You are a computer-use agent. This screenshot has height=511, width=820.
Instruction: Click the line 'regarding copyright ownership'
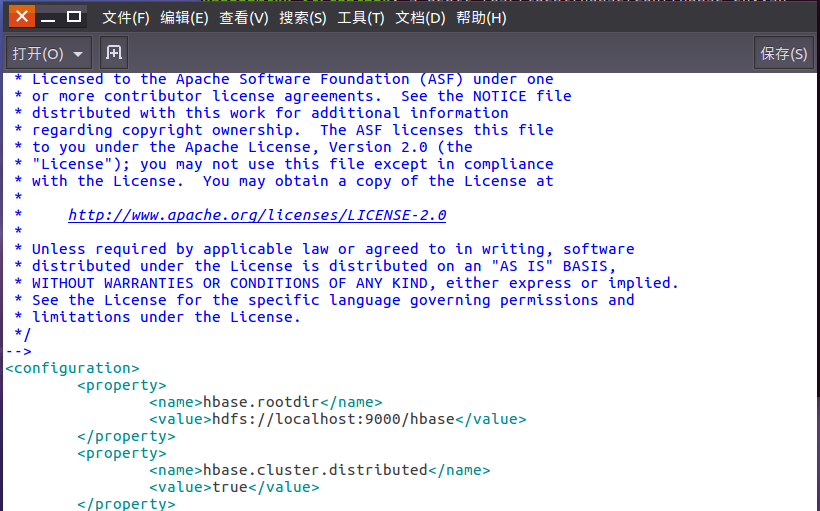pyautogui.click(x=284, y=130)
